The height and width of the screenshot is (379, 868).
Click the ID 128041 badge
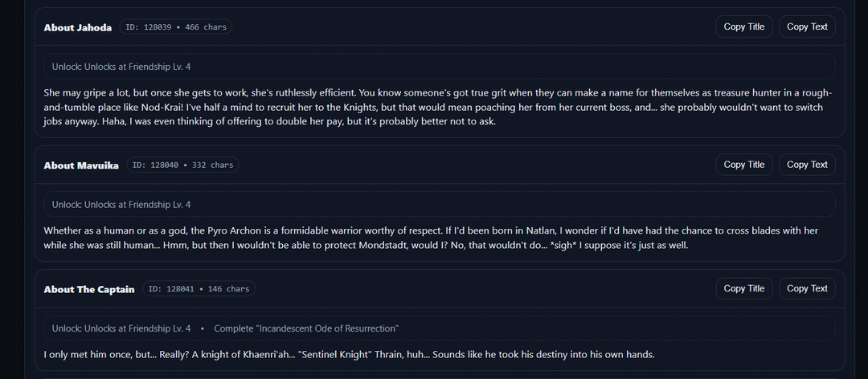(199, 289)
